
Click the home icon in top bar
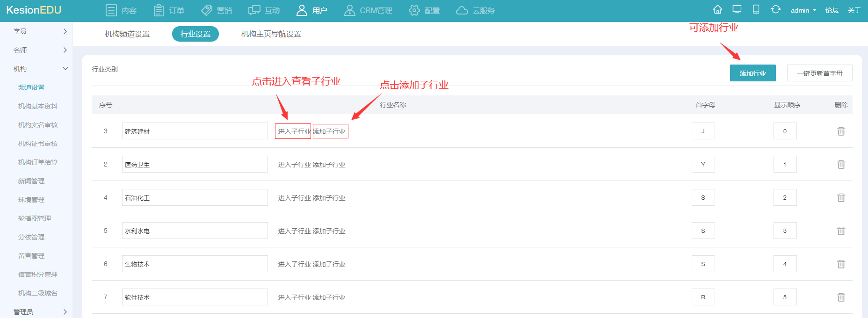coord(717,10)
